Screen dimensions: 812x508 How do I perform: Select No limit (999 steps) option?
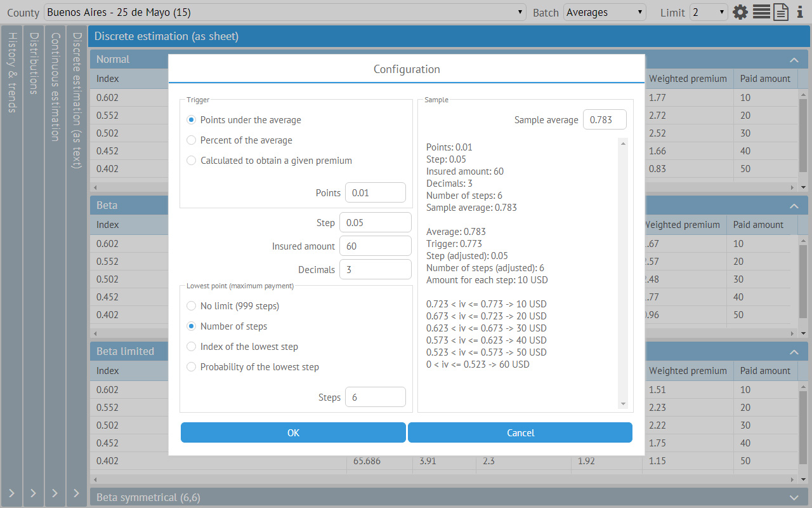click(x=191, y=306)
